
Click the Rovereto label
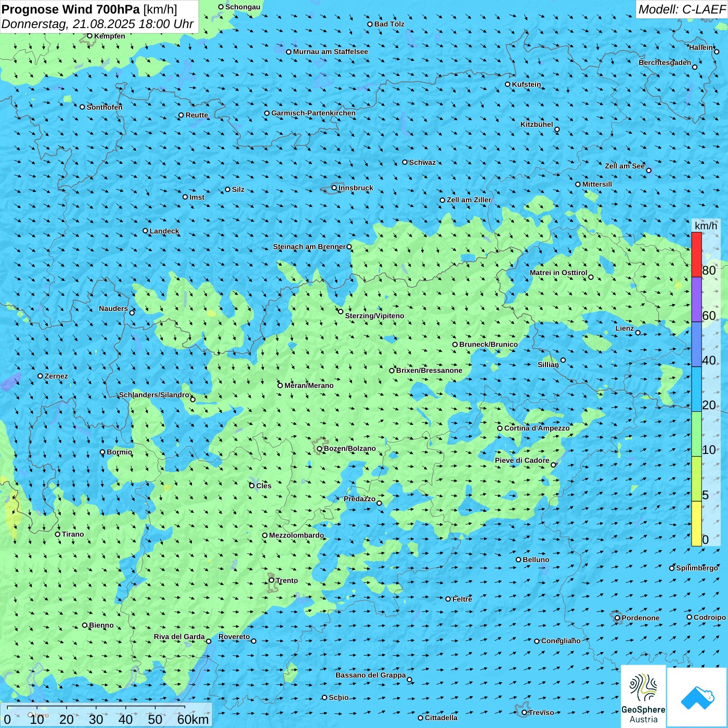point(234,636)
